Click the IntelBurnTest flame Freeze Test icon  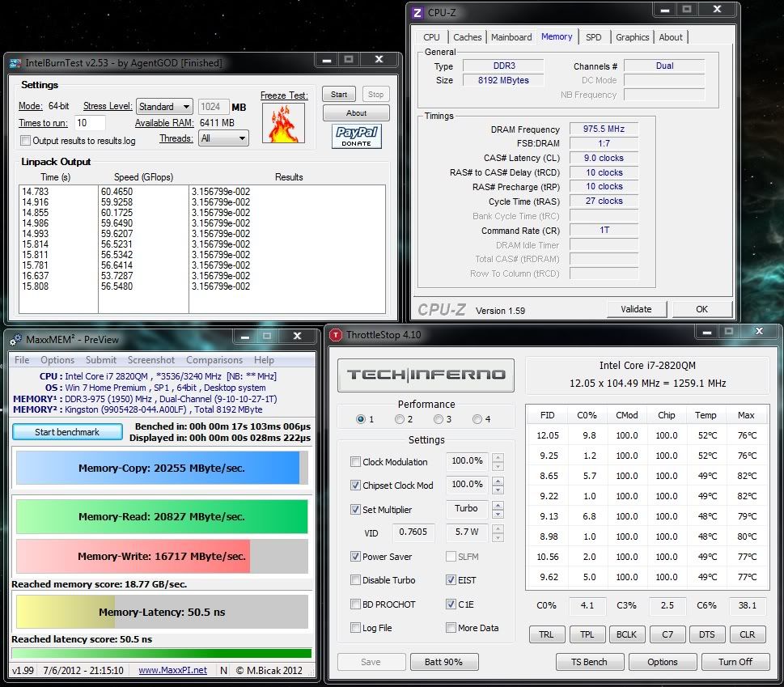[x=283, y=124]
